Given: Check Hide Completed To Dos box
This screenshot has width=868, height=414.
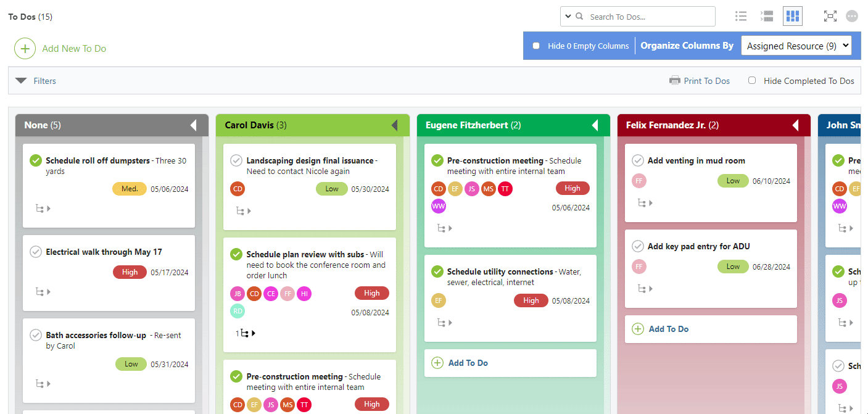Looking at the screenshot, I should click(x=752, y=80).
